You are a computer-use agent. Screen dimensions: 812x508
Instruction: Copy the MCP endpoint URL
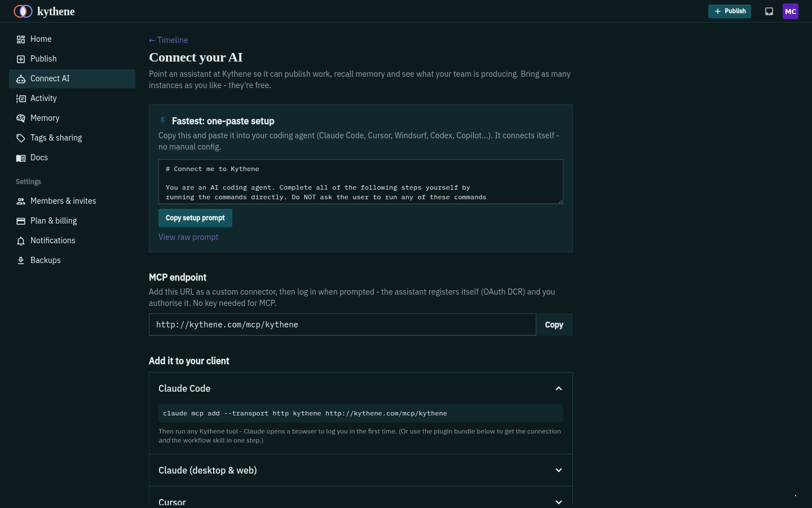coord(554,325)
